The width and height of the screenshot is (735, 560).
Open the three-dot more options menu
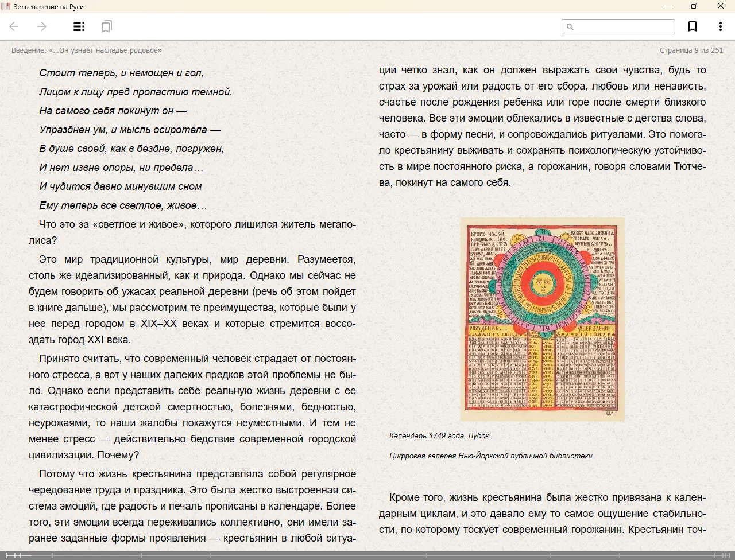click(720, 26)
